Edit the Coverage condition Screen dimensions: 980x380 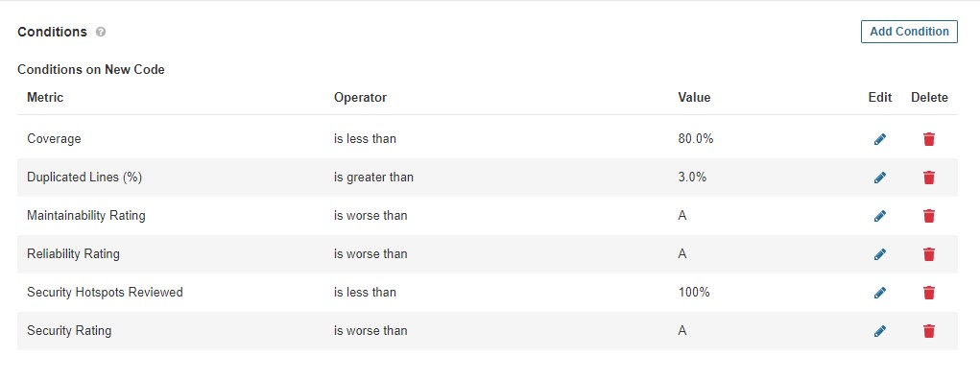point(880,139)
